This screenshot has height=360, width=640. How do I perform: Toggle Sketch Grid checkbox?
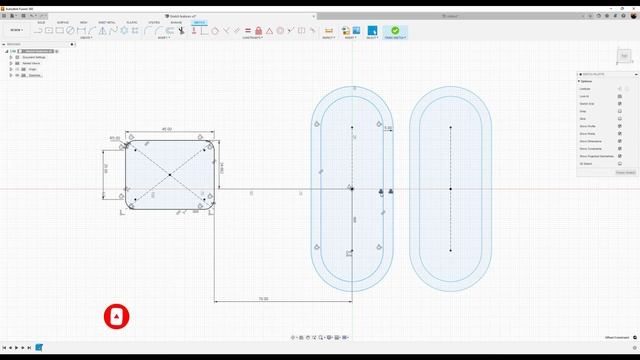(x=620, y=104)
